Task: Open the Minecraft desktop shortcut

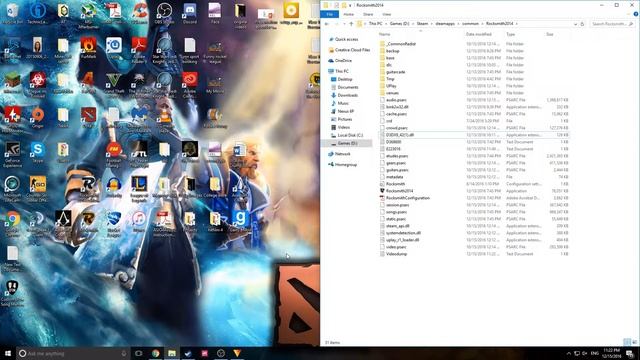Action: [x=12, y=82]
